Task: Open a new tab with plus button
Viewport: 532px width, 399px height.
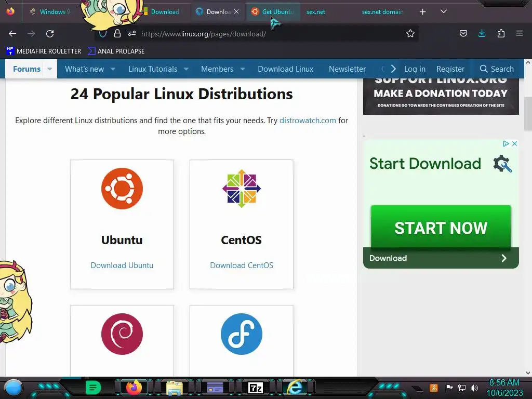Action: tap(422, 12)
